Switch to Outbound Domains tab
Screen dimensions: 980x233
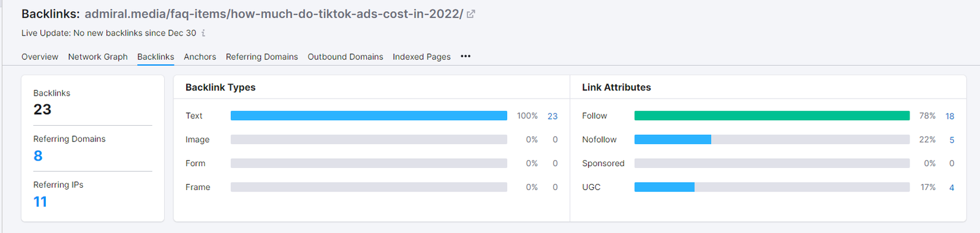345,56
